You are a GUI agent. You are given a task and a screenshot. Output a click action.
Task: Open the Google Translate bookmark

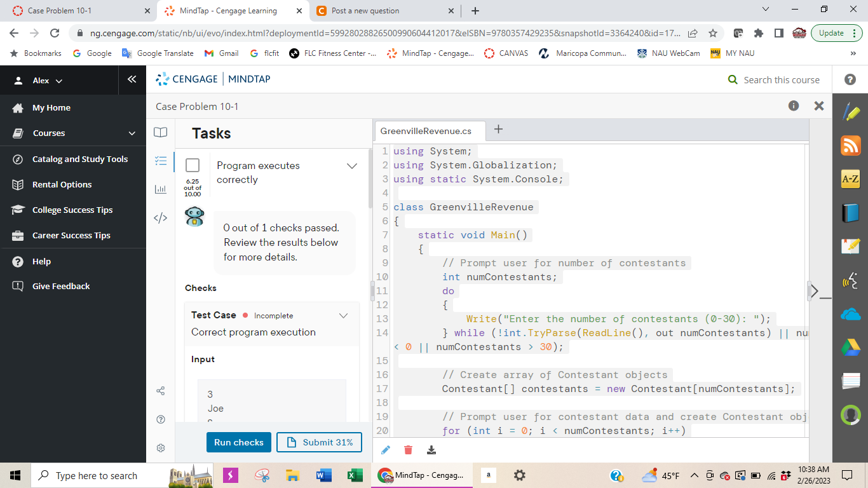point(158,53)
